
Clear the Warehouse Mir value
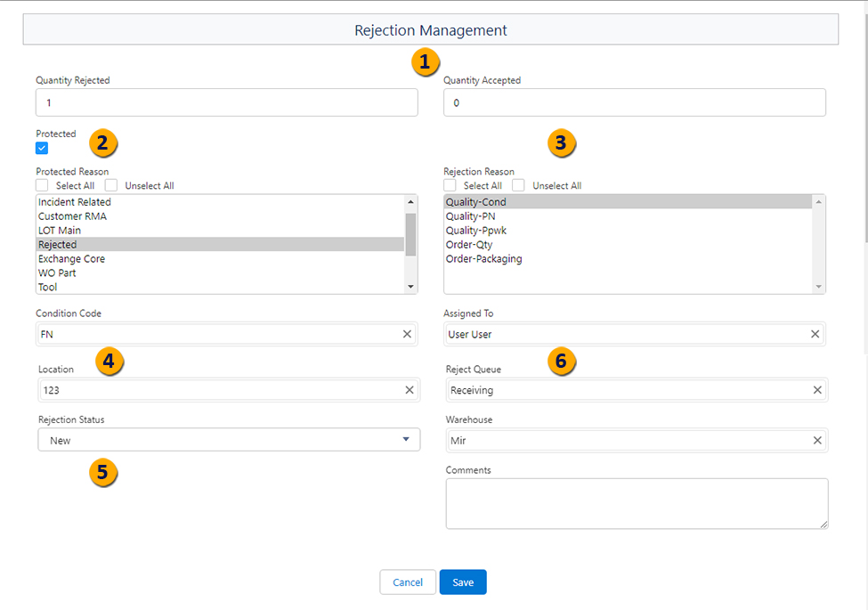[817, 440]
